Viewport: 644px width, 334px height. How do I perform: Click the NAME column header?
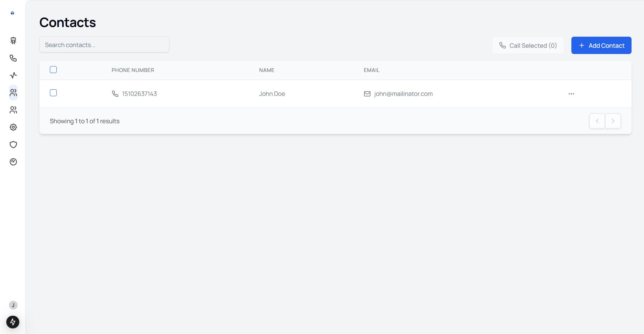[267, 70]
